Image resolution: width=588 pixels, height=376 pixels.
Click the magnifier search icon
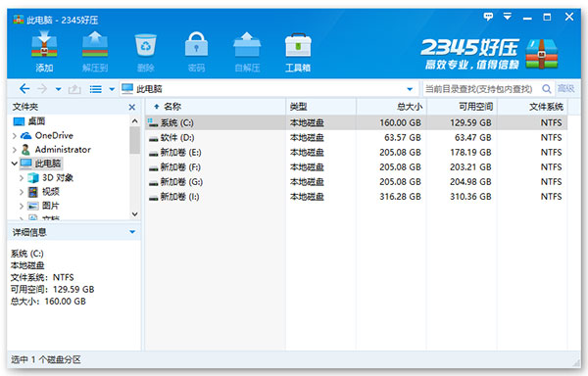coord(547,89)
